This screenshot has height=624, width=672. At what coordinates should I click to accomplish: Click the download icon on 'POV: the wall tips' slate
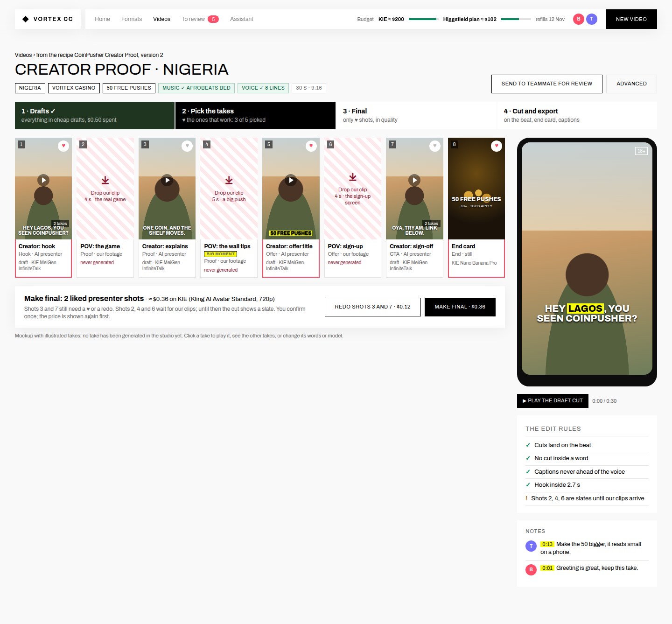pyautogui.click(x=229, y=180)
